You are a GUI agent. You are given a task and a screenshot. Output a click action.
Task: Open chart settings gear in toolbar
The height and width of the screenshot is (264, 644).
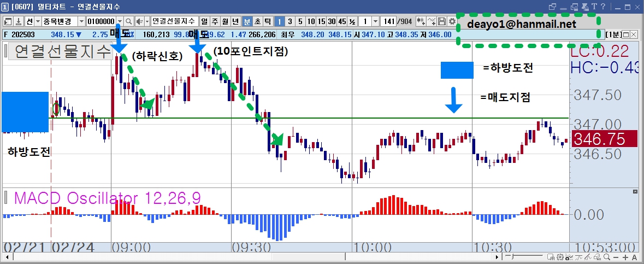click(x=452, y=21)
